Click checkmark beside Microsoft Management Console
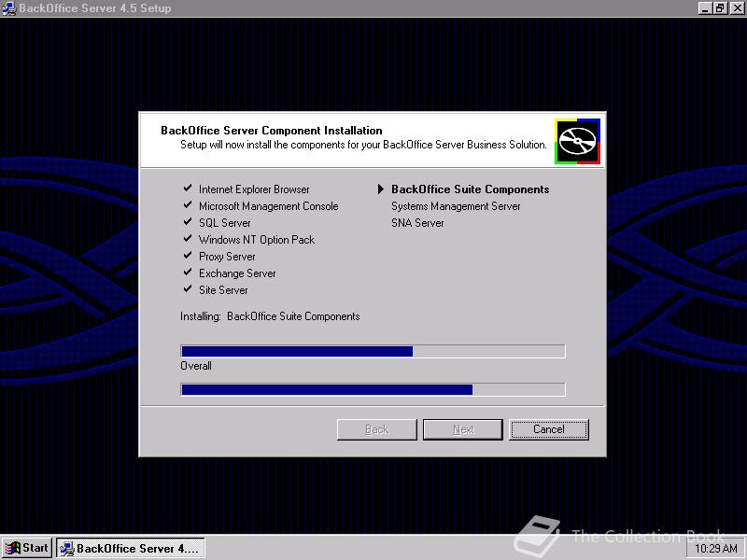 point(188,205)
